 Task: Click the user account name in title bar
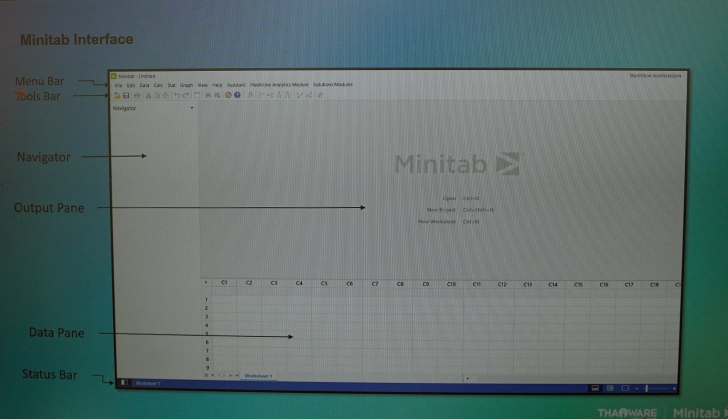tap(655, 76)
